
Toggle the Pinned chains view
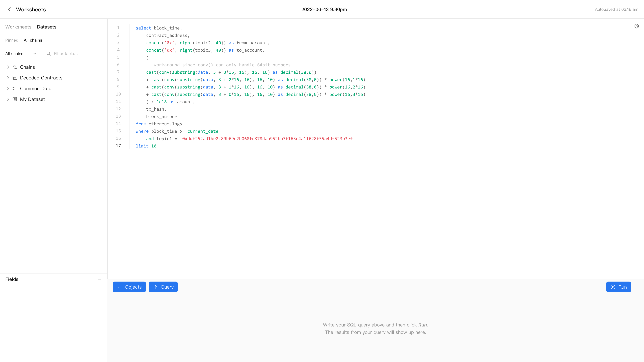(12, 40)
